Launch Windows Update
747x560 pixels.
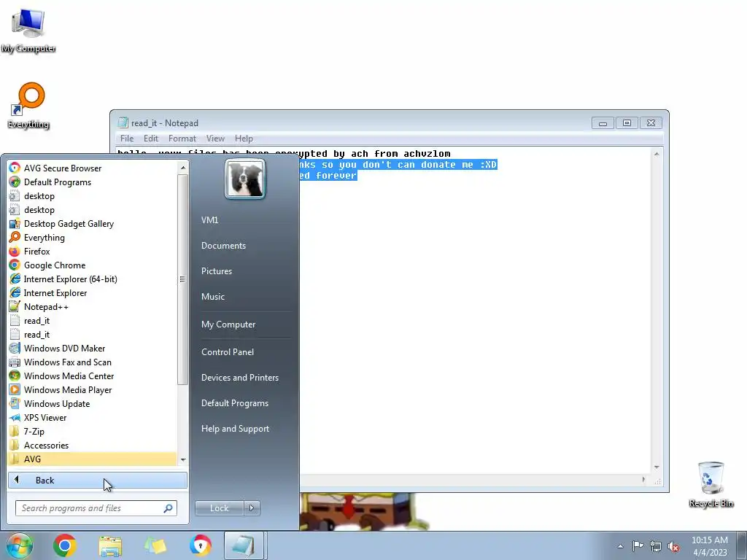click(x=92, y=403)
